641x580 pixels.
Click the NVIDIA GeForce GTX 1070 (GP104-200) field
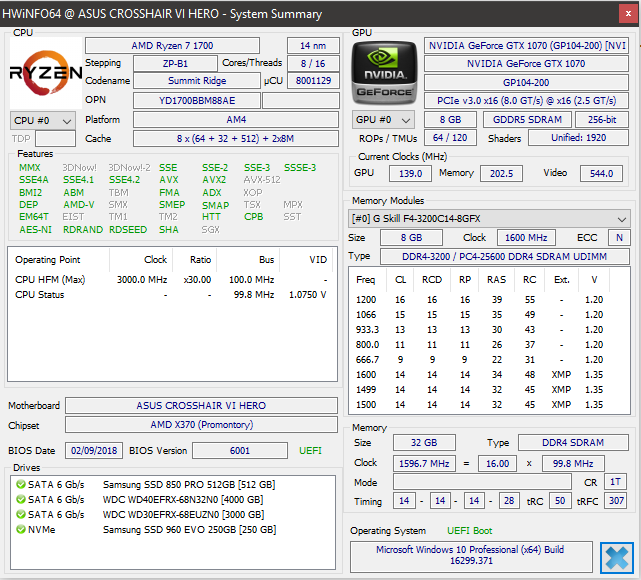[x=526, y=45]
